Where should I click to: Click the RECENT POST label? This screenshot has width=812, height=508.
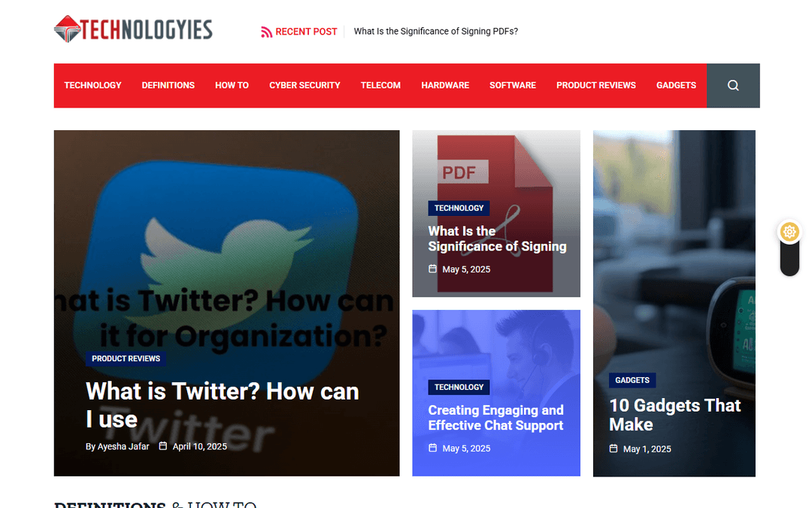pos(306,32)
